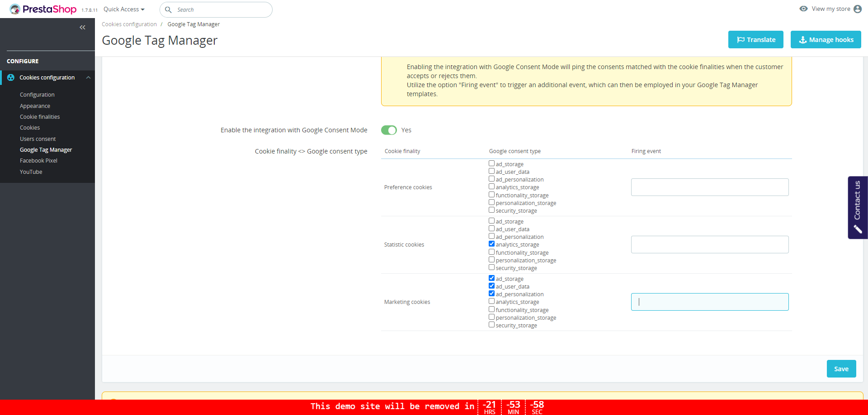Check analytics_storage for Marketing cookies
The width and height of the screenshot is (868, 415).
(x=491, y=301)
